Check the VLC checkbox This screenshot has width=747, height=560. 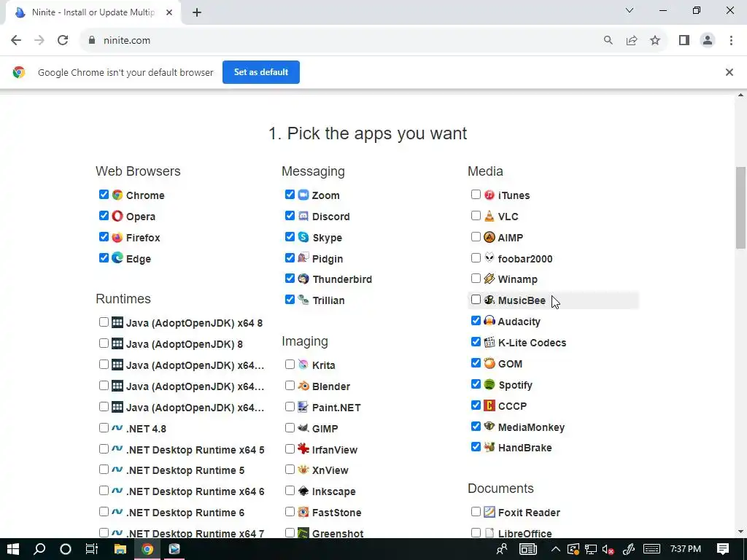tap(476, 215)
